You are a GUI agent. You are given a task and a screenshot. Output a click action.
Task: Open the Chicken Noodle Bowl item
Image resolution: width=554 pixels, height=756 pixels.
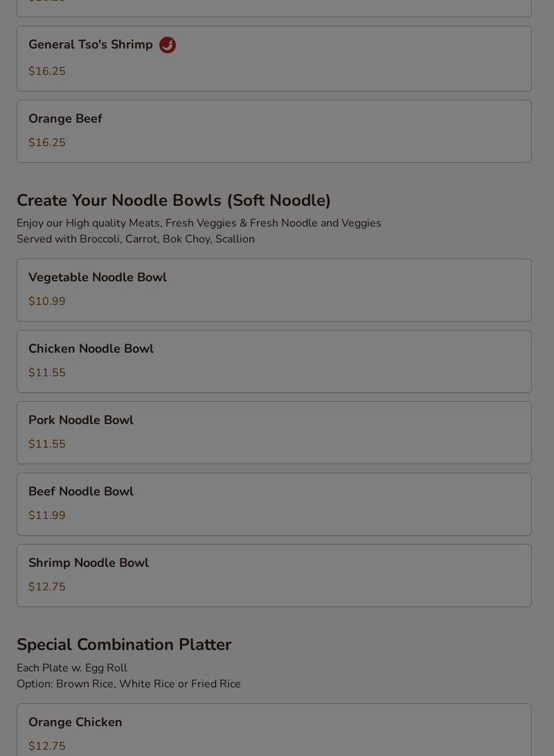(274, 361)
